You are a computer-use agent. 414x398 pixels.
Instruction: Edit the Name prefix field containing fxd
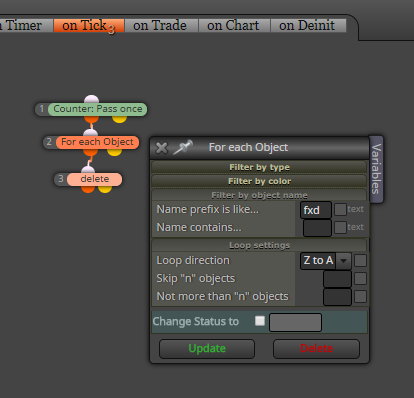point(316,210)
